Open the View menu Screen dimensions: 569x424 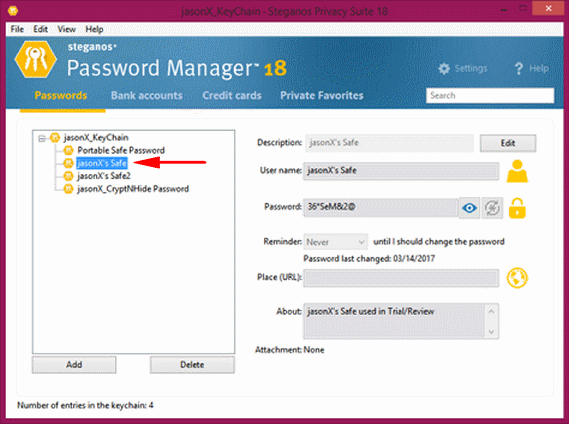coord(66,29)
